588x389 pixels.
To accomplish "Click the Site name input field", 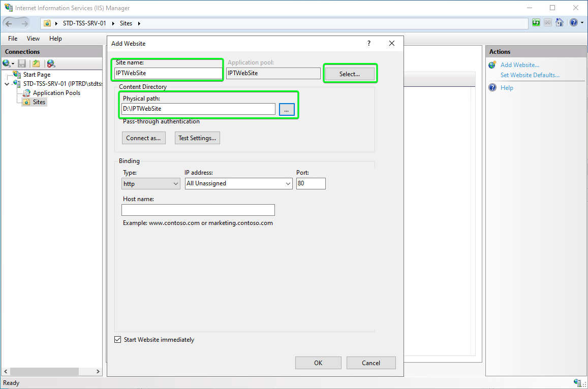I will (x=168, y=73).
